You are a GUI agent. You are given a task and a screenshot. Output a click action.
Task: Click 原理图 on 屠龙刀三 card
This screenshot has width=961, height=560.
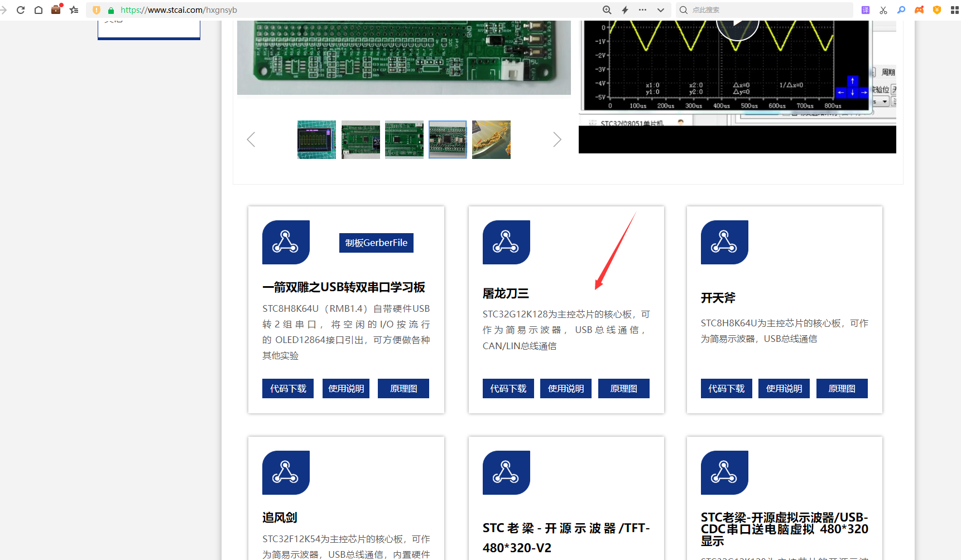click(x=624, y=388)
